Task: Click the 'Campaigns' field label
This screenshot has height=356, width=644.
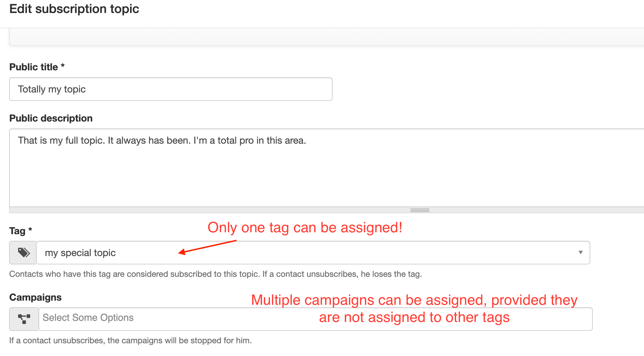Action: pos(35,297)
